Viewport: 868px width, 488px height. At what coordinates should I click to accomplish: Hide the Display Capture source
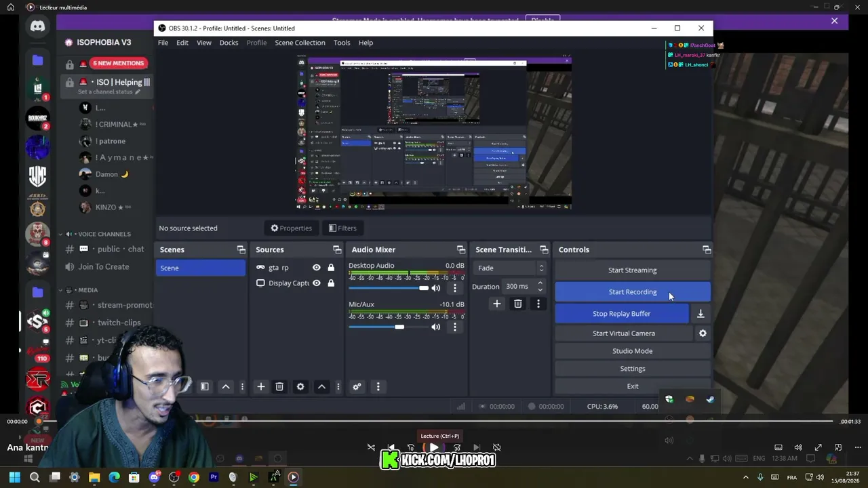click(316, 283)
